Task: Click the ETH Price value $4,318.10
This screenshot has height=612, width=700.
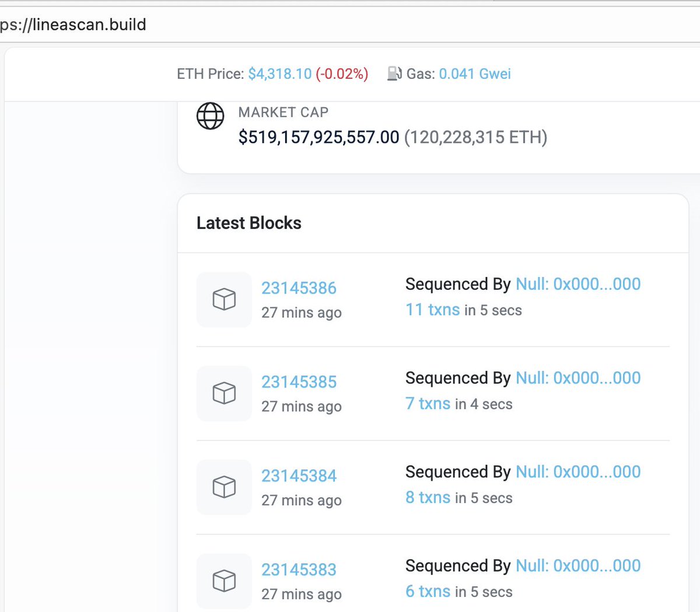Action: tap(279, 74)
